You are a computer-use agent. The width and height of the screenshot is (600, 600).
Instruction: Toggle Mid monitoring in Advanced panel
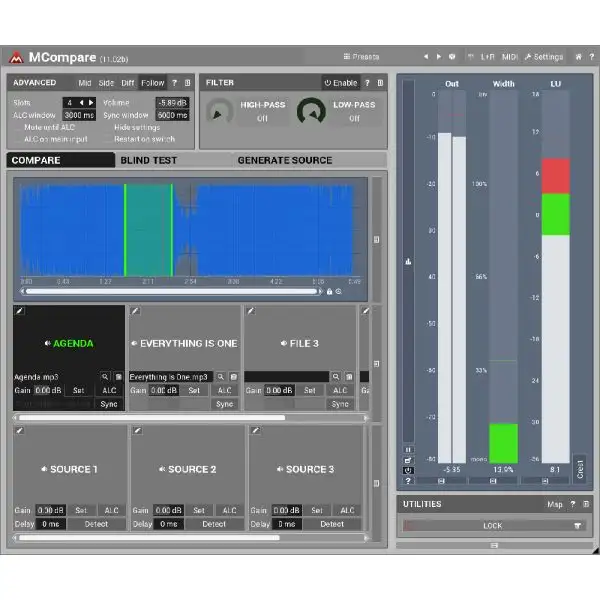click(85, 83)
